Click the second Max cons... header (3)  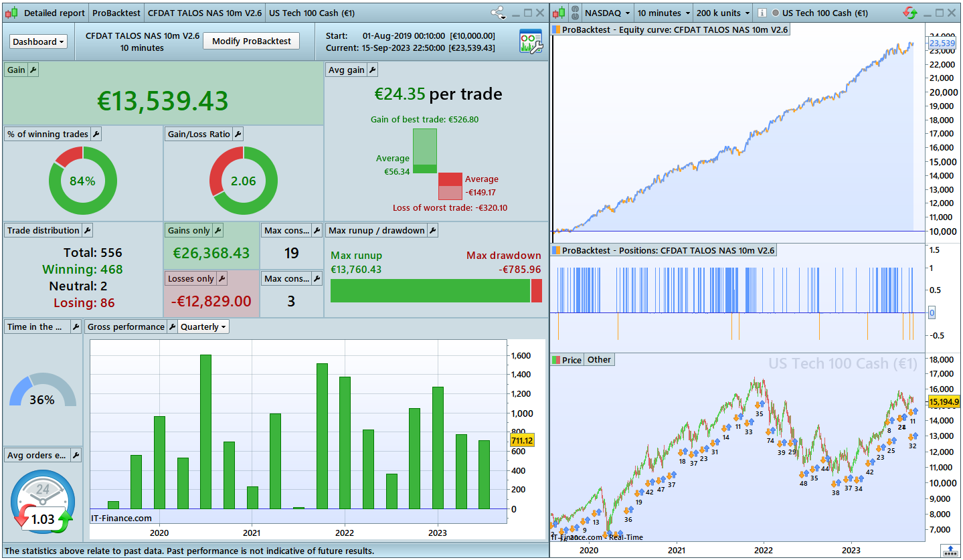pos(286,278)
